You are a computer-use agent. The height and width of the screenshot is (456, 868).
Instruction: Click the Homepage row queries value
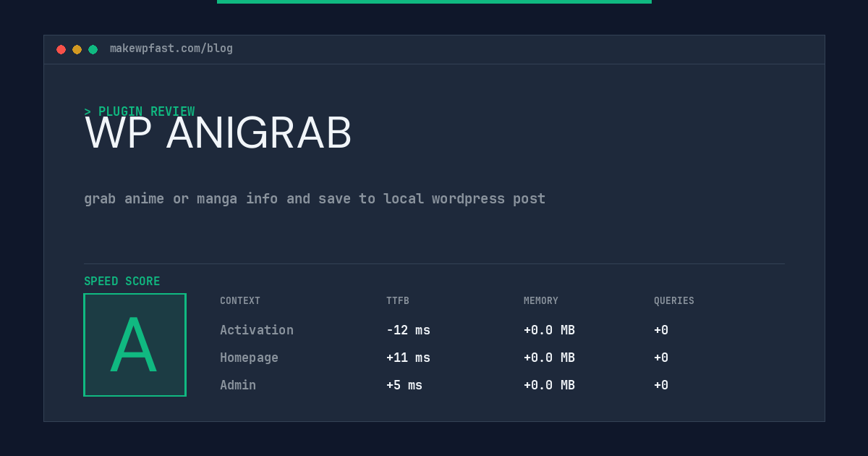pos(661,358)
